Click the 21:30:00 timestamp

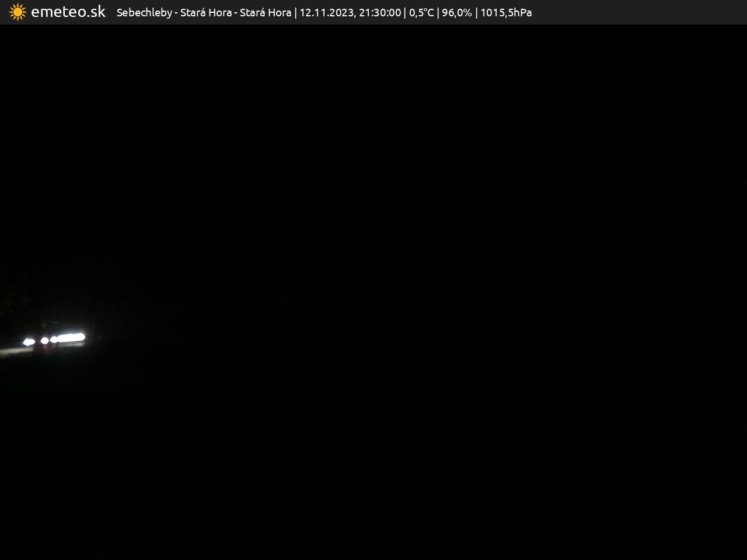380,12
